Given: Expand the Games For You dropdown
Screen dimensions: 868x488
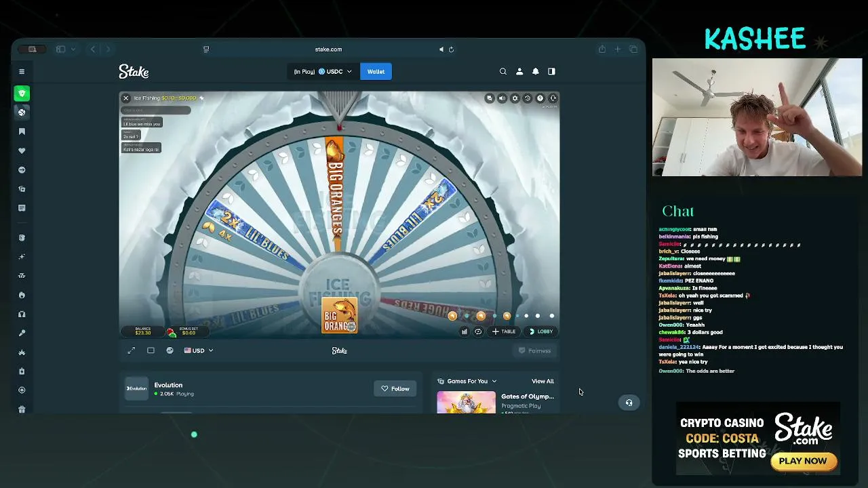Looking at the screenshot, I should [467, 381].
